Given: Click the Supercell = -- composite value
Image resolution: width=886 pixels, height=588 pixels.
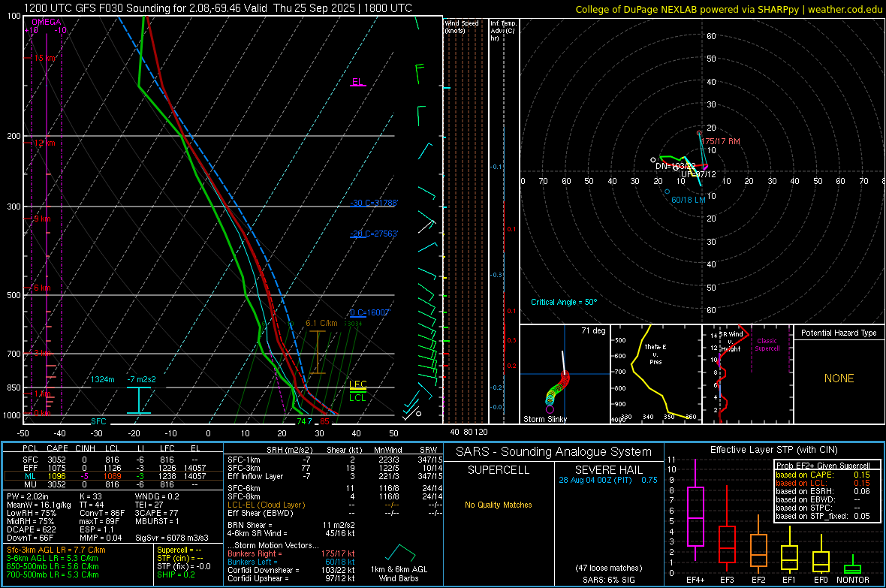Looking at the screenshot, I should (179, 550).
